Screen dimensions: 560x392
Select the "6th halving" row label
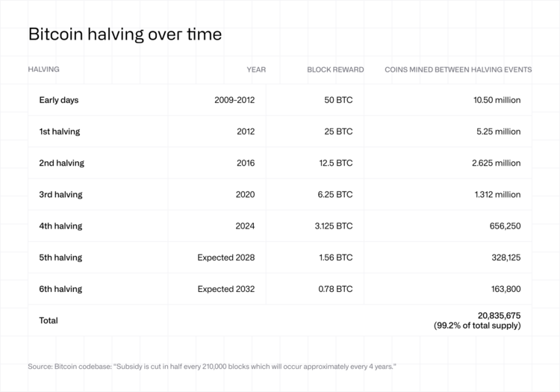coord(61,289)
